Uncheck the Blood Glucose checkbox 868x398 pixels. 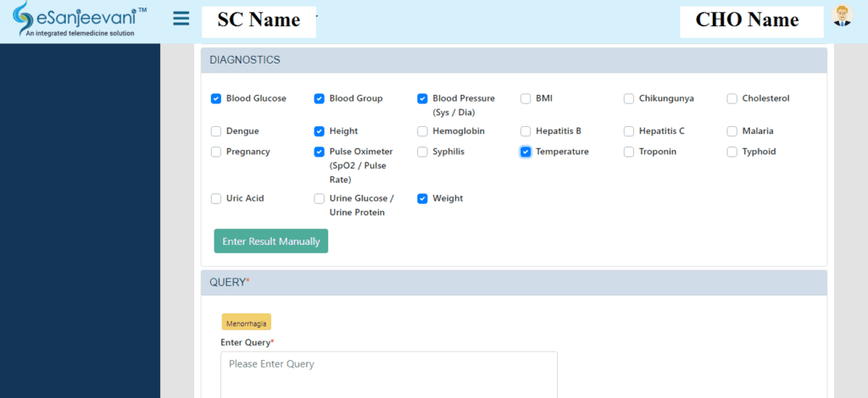[x=216, y=99]
